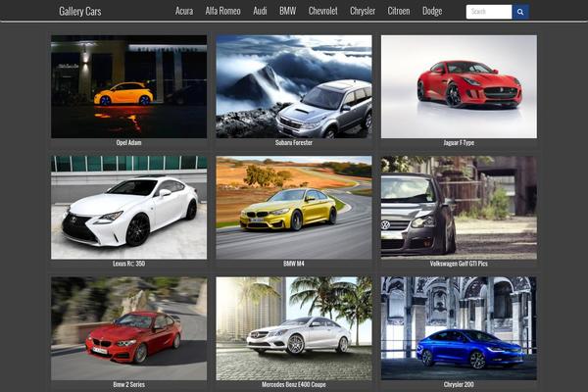View the red Jaguar F-Type image
This screenshot has width=588, height=392.
tap(459, 86)
